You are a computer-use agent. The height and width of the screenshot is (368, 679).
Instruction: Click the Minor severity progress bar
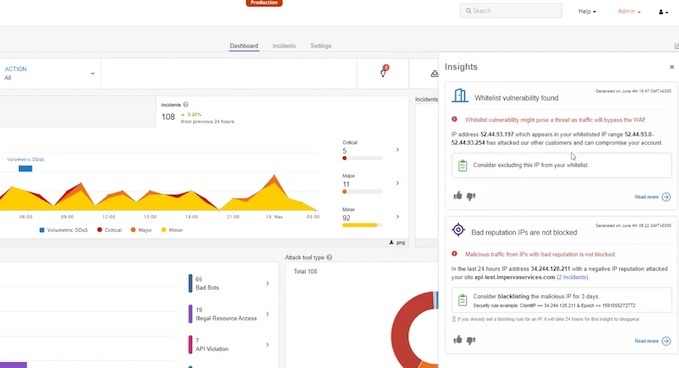click(362, 225)
